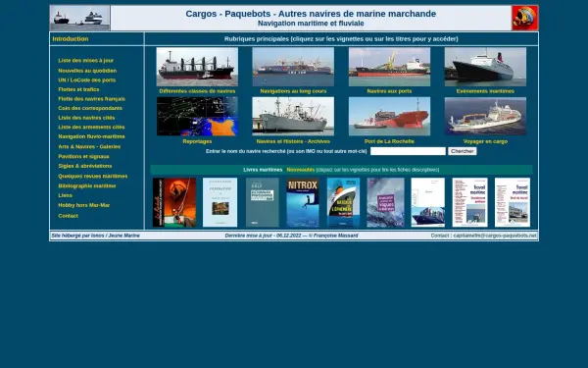Viewport: 588px width, 368px height.
Task: Click the Nouveautés link in Livres maritimes
Action: 301,170
